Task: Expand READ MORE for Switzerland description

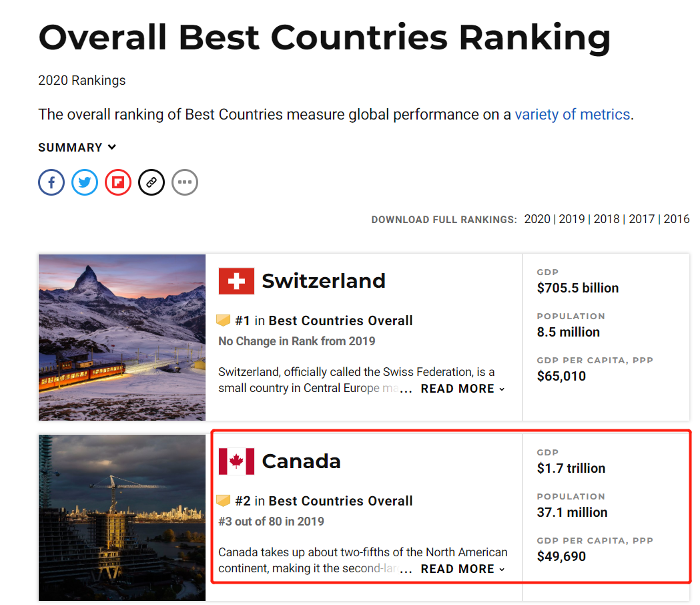Action: [x=462, y=389]
